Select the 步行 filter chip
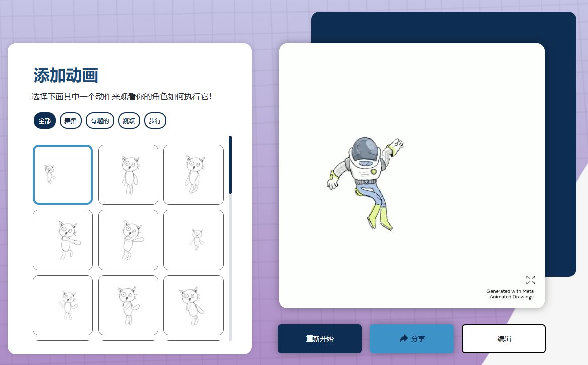The image size is (588, 365). (155, 120)
